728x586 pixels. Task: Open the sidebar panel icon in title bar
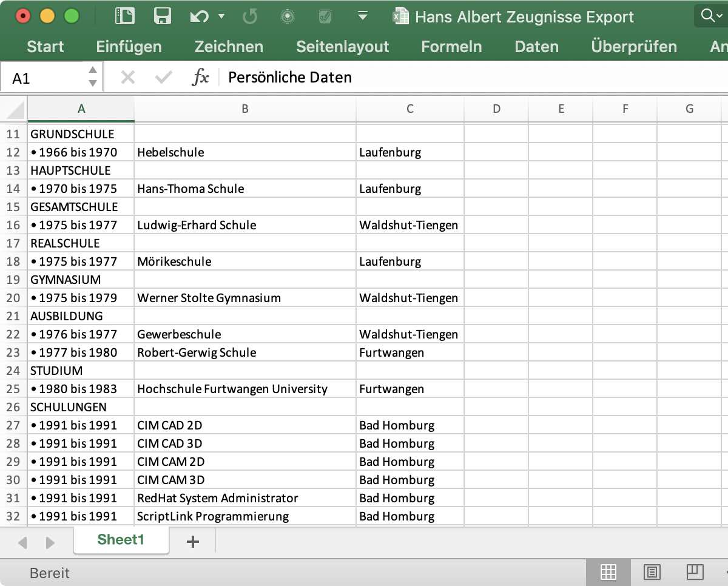pos(124,16)
